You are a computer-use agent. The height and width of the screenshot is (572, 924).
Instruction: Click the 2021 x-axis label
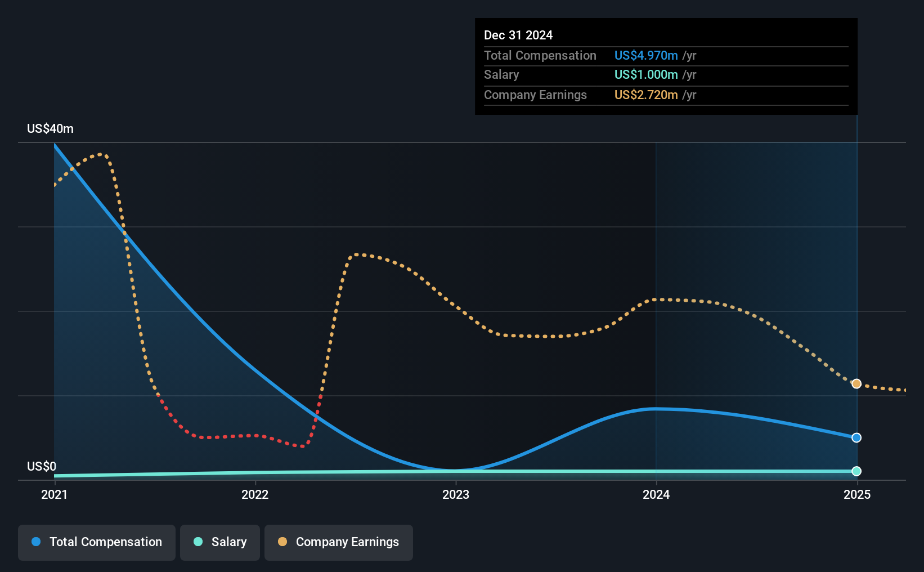click(x=54, y=494)
